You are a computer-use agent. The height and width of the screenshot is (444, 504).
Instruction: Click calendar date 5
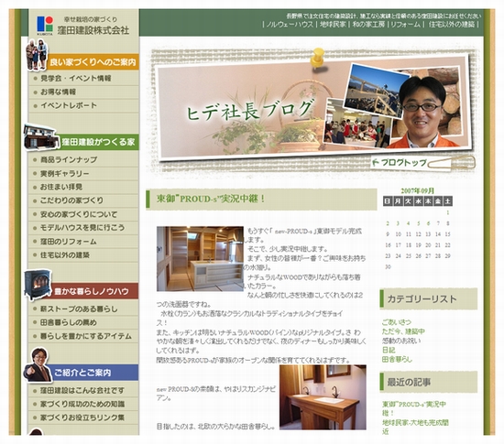click(x=418, y=223)
